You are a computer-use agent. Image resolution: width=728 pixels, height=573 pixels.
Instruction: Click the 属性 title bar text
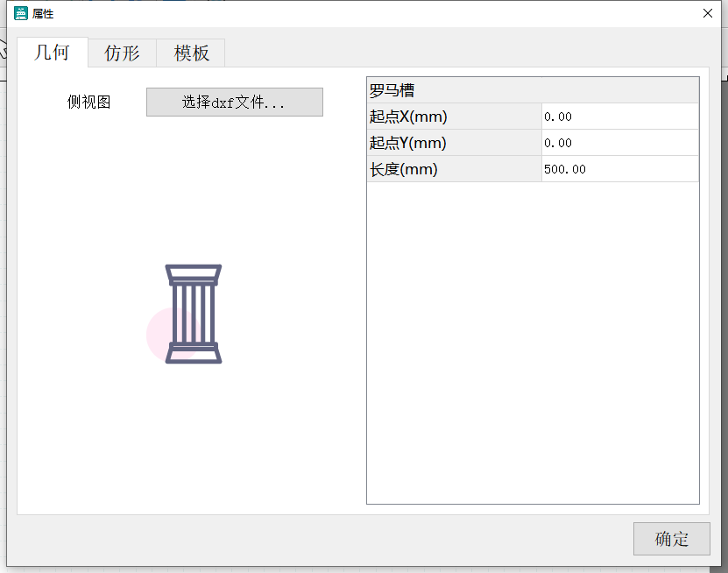[43, 14]
